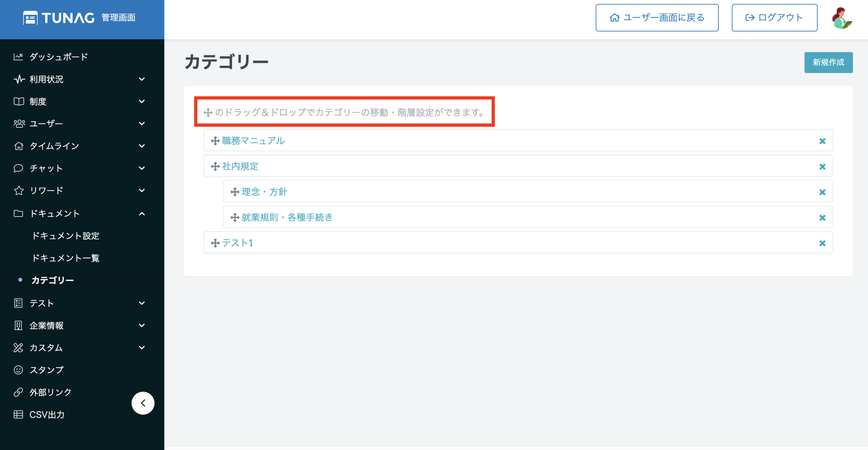Click ユーザー画面に戻る button

pos(657,18)
